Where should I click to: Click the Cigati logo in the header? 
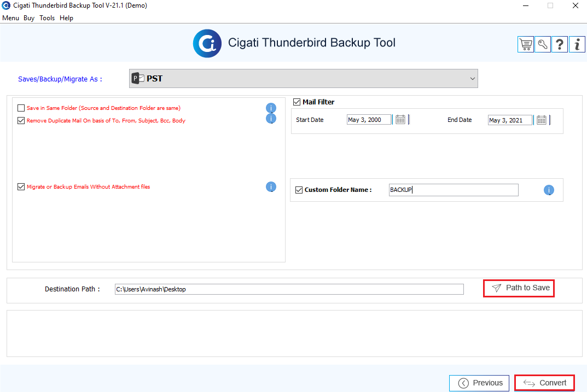pyautogui.click(x=207, y=43)
